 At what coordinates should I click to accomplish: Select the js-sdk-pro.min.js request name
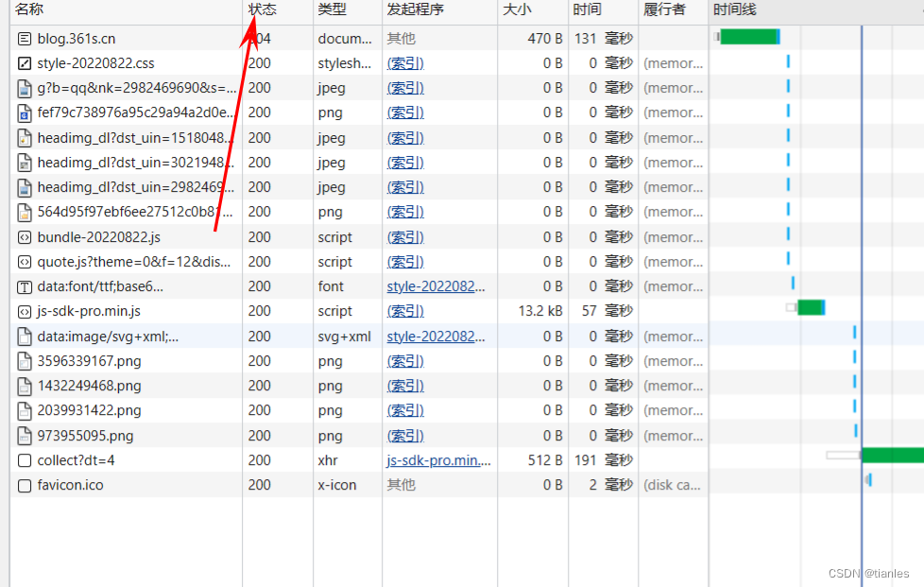pos(89,312)
